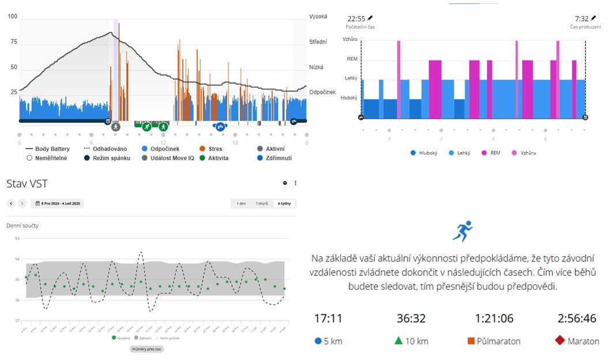614x364 pixels.
Task: Open the date range picker 8 Pro 2024
Action: tap(57, 203)
